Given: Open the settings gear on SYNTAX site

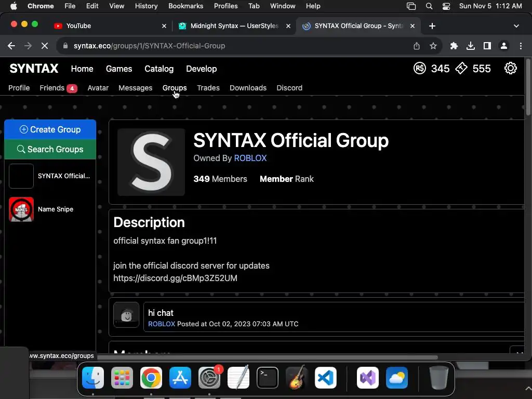Looking at the screenshot, I should coord(510,69).
